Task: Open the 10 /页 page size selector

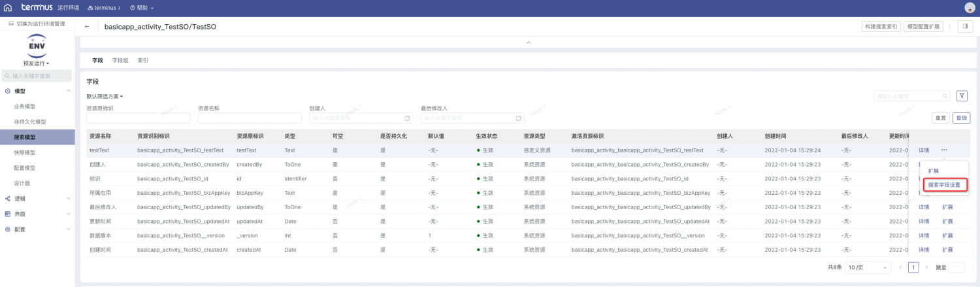Action: tap(868, 267)
